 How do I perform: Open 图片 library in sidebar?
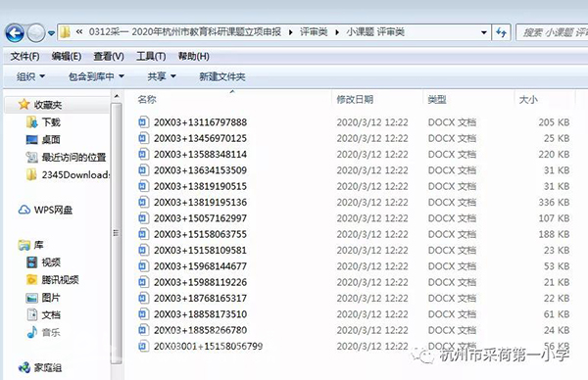coord(43,298)
